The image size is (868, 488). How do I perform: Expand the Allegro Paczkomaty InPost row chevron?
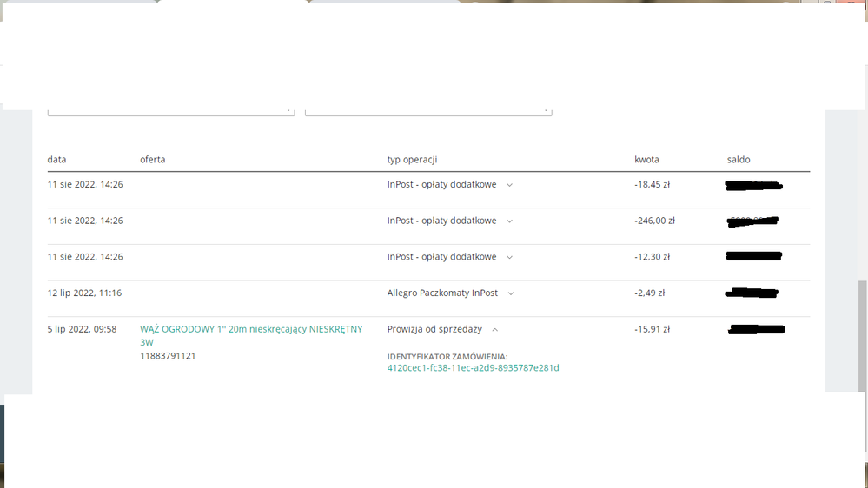[510, 293]
